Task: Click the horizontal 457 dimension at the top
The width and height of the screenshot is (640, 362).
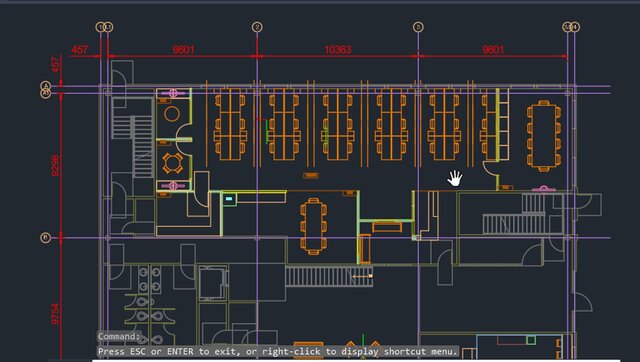Action: (x=80, y=50)
